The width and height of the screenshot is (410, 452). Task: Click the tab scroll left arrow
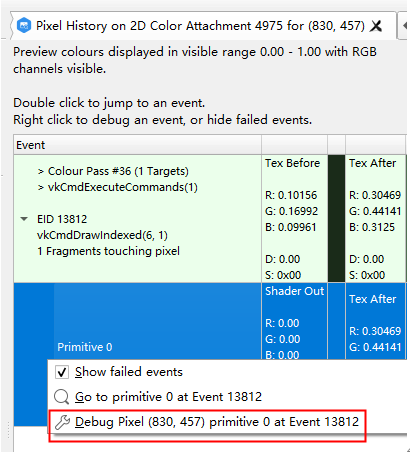pyautogui.click(x=404, y=26)
